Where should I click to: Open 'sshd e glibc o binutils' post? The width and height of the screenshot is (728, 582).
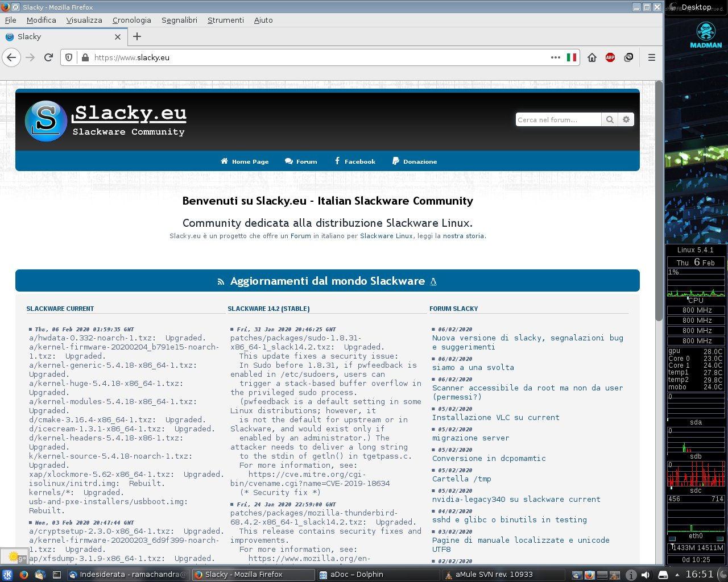[509, 519]
